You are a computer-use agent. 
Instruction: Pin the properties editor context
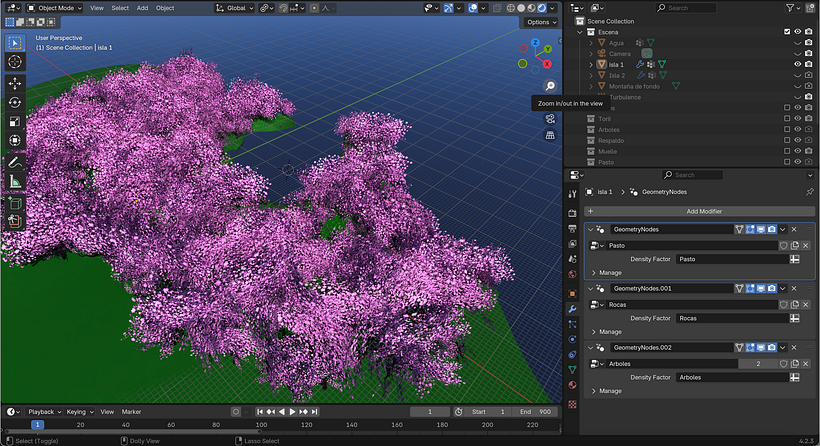tap(810, 192)
